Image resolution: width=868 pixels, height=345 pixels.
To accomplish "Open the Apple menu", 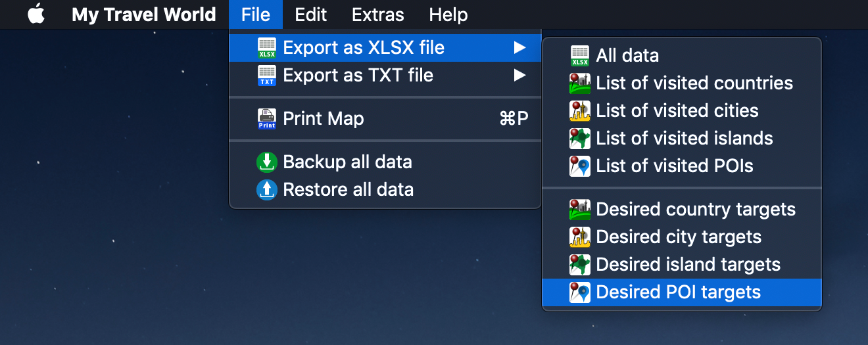I will [x=36, y=14].
